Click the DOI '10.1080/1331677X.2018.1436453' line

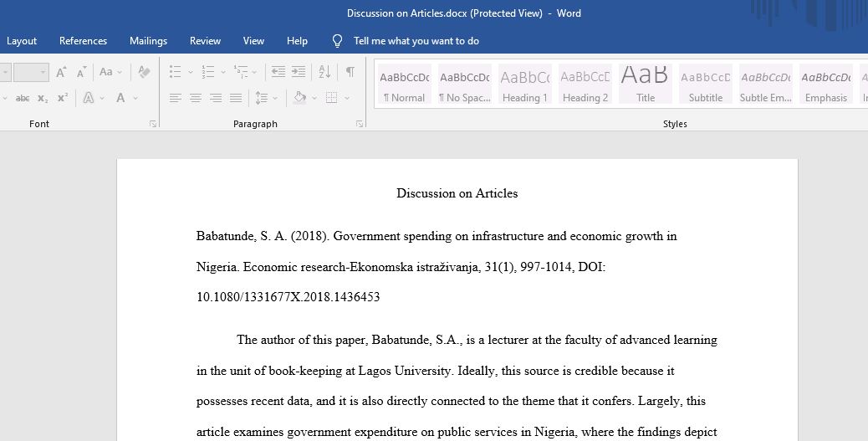click(x=288, y=297)
